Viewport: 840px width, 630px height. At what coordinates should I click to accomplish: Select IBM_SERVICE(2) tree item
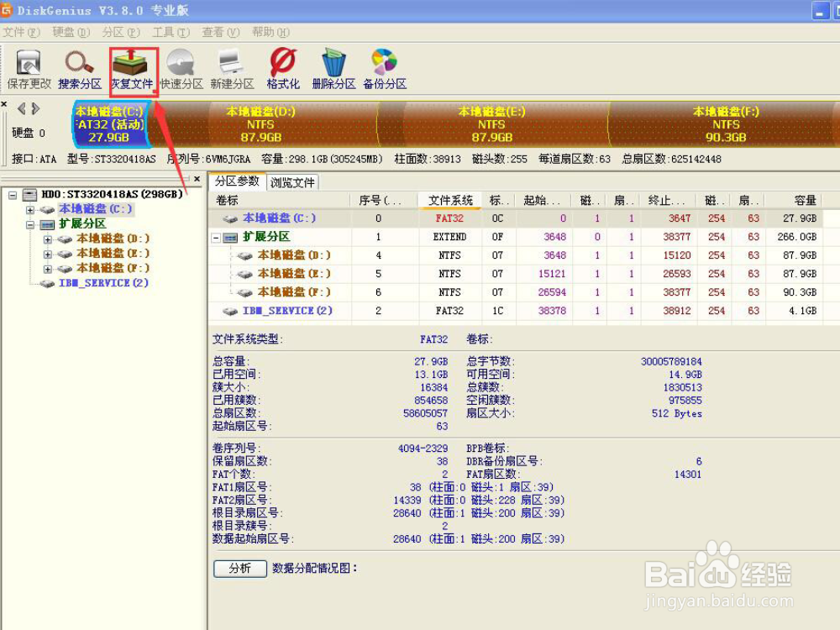click(x=103, y=283)
